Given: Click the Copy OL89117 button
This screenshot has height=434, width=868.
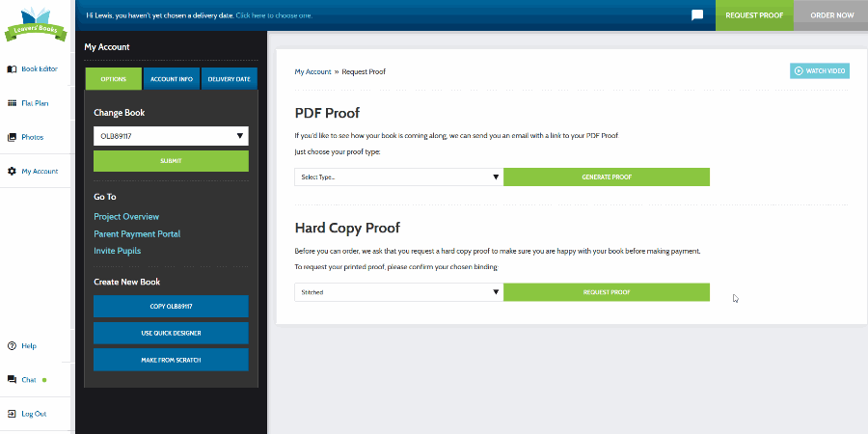Looking at the screenshot, I should tap(171, 306).
